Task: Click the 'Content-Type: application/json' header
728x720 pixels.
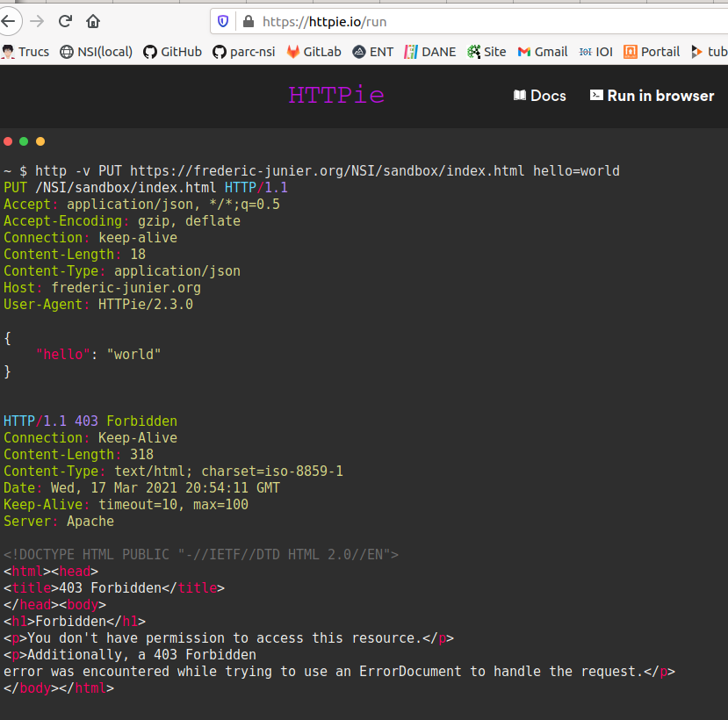Action: point(122,271)
